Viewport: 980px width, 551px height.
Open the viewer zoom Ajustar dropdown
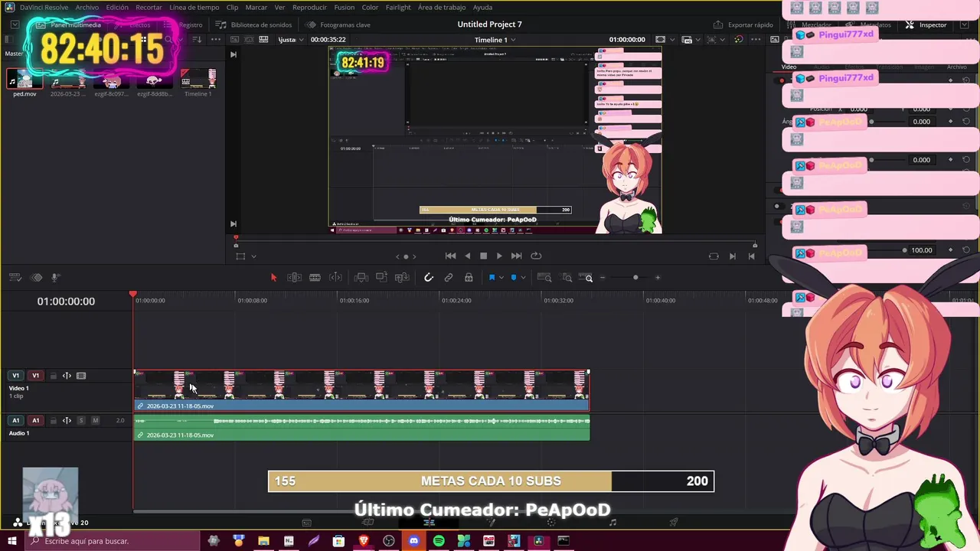click(x=291, y=40)
